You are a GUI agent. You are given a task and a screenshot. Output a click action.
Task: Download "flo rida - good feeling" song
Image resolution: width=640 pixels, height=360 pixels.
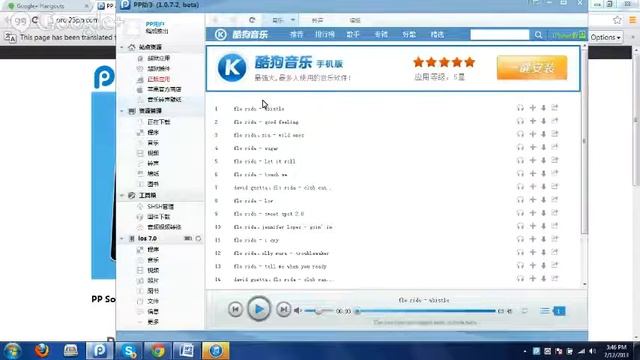543,121
